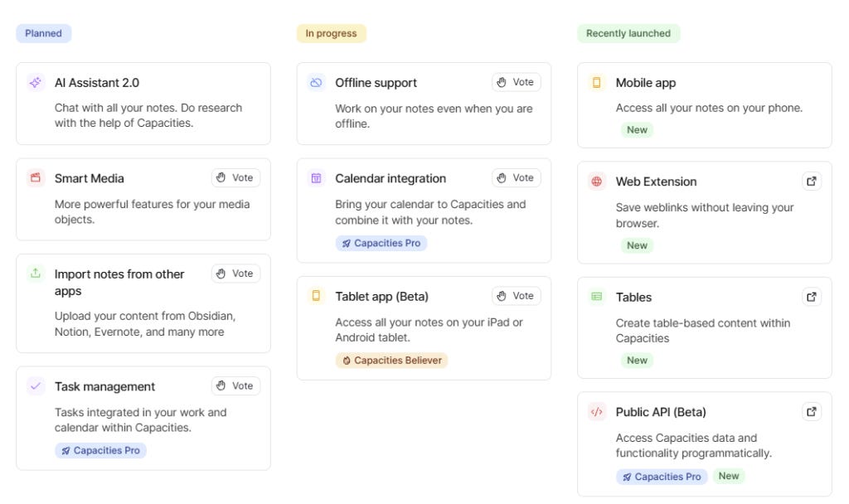Vote for Import notes from other apps

click(x=235, y=274)
